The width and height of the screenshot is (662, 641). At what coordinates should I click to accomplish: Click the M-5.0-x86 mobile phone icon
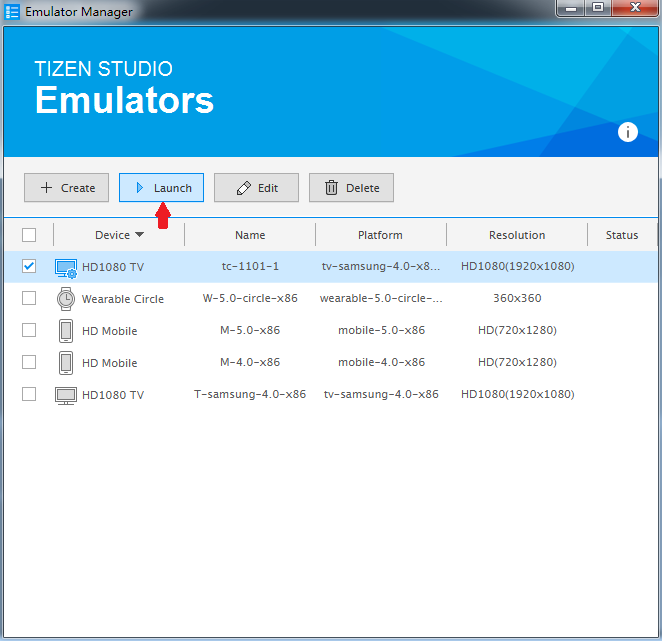[x=65, y=331]
